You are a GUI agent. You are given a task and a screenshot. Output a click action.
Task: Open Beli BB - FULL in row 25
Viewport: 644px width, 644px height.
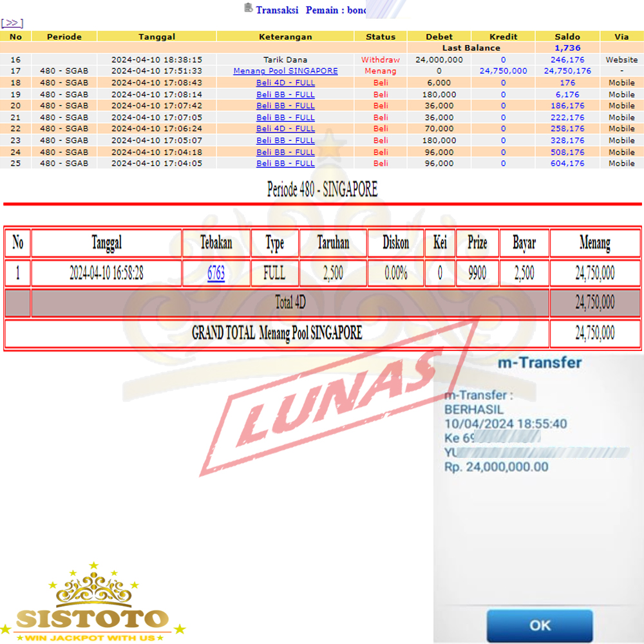(x=285, y=164)
